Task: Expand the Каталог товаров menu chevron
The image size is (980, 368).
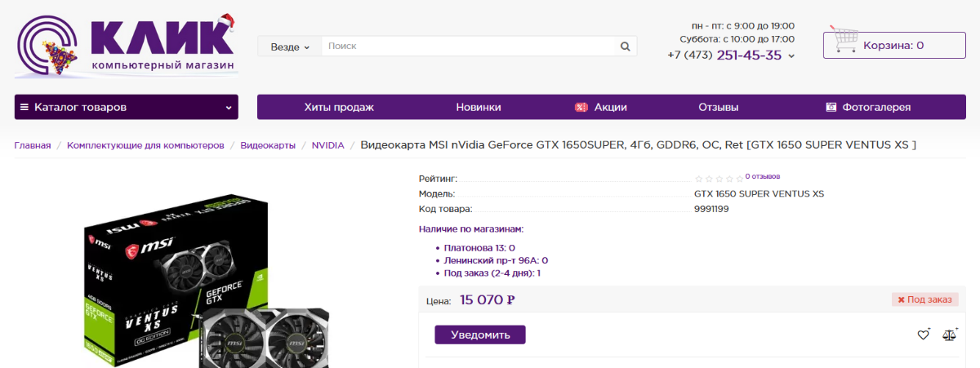Action: (x=229, y=108)
